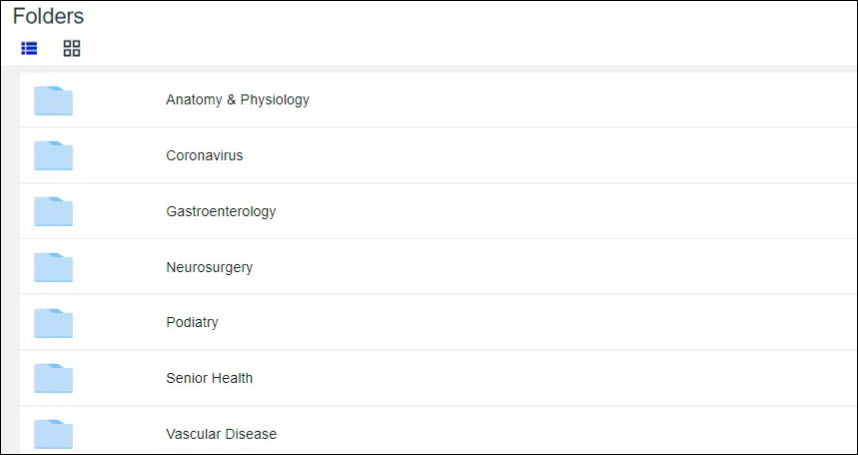The height and width of the screenshot is (455, 858).
Task: Open the Neurosurgery folder name
Action: coord(209,267)
